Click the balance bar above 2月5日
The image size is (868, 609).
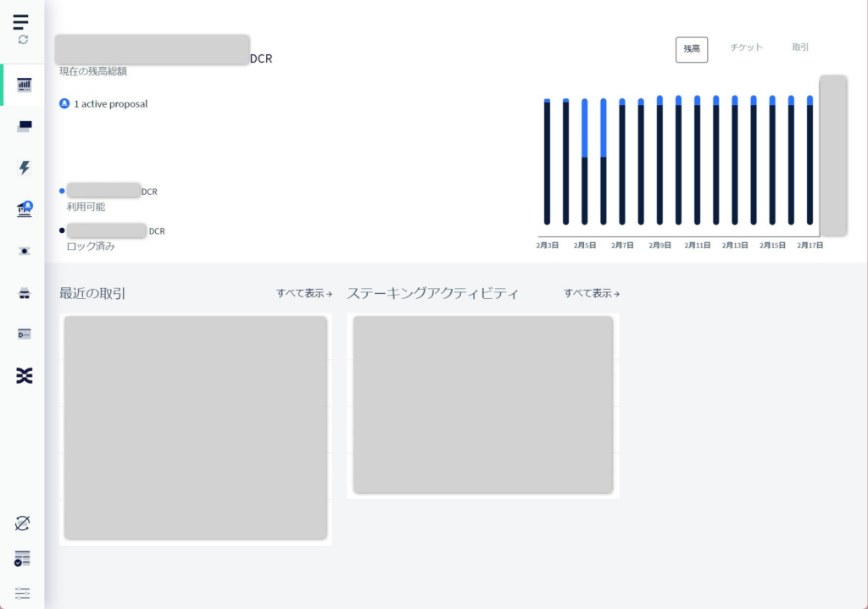coord(585,161)
